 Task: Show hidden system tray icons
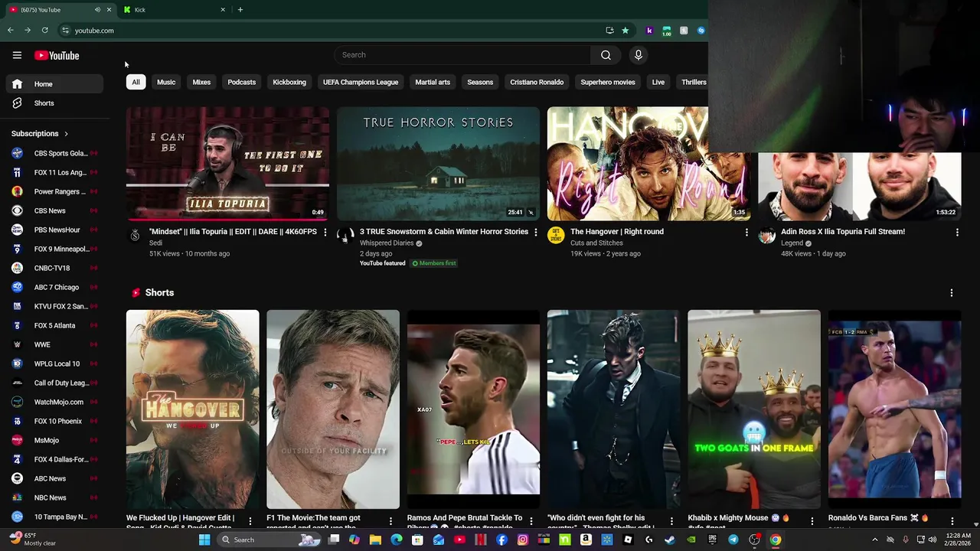pyautogui.click(x=875, y=540)
